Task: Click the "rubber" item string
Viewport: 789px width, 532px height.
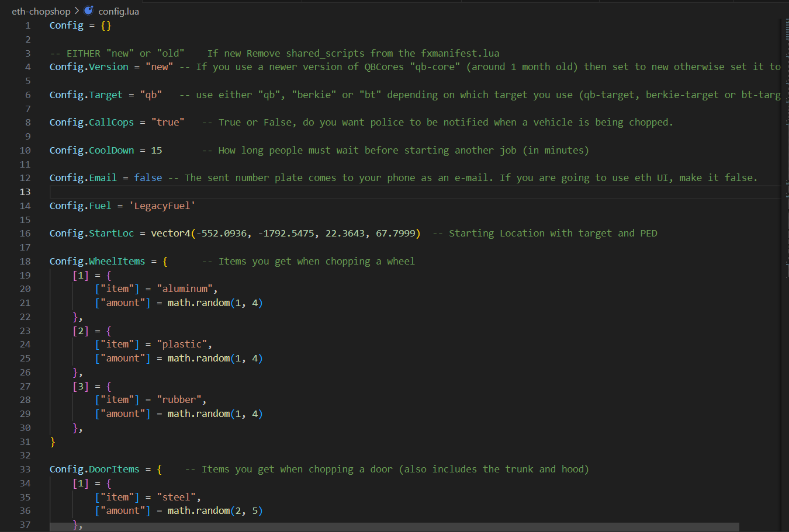Action: pyautogui.click(x=179, y=400)
